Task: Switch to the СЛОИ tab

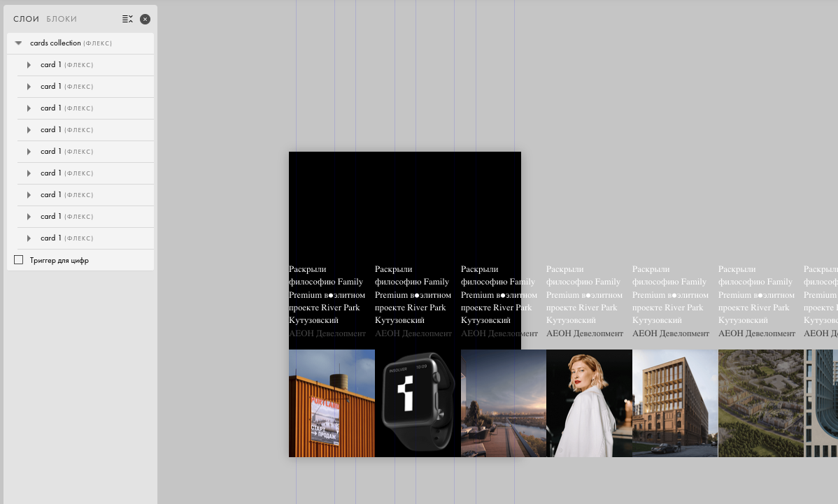Action: point(26,19)
